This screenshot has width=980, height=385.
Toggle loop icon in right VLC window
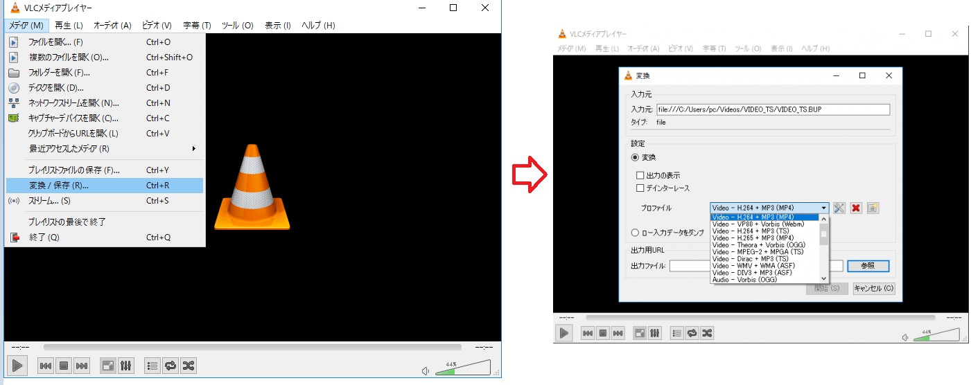click(x=692, y=333)
